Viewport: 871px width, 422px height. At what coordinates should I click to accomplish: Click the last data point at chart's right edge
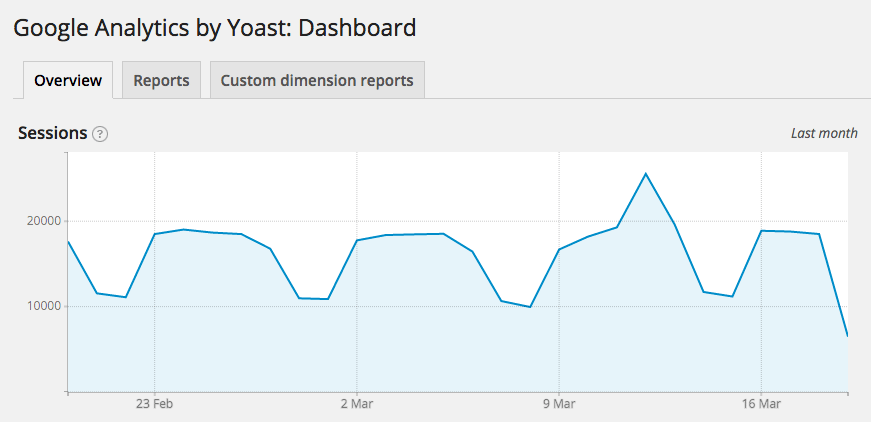point(848,336)
